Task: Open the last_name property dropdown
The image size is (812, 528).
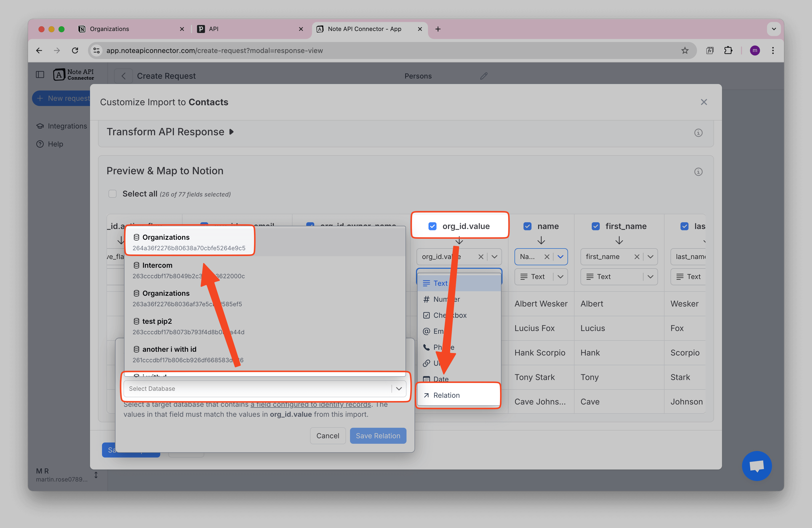Action: [688, 256]
